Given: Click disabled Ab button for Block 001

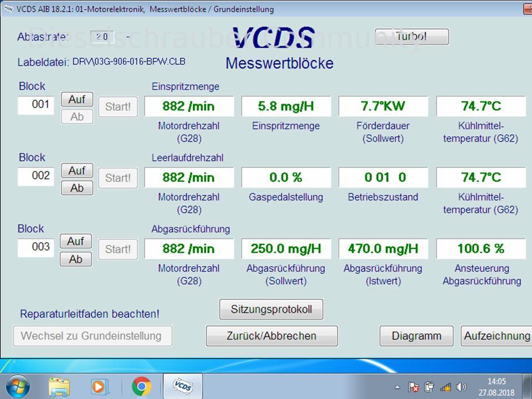Looking at the screenshot, I should tap(77, 117).
